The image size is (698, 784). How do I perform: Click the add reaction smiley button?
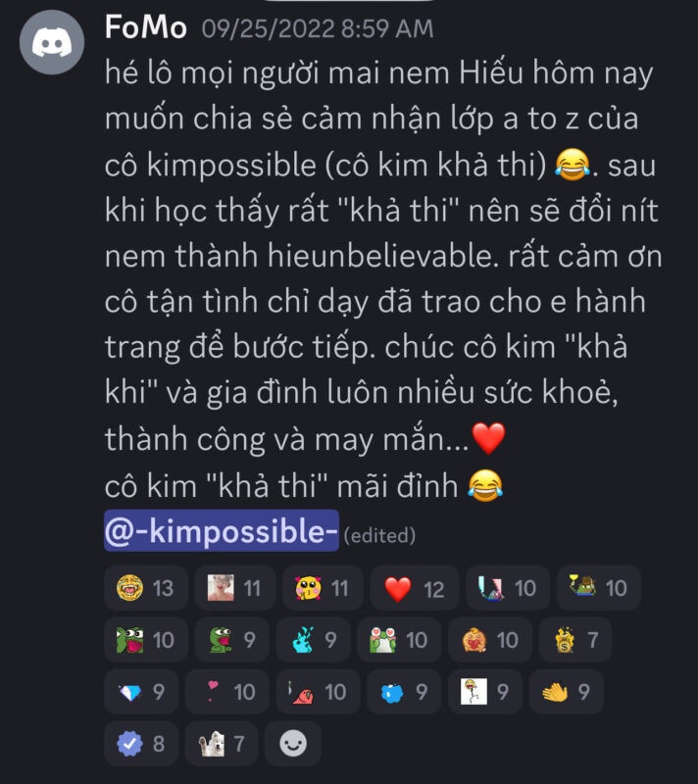click(292, 744)
